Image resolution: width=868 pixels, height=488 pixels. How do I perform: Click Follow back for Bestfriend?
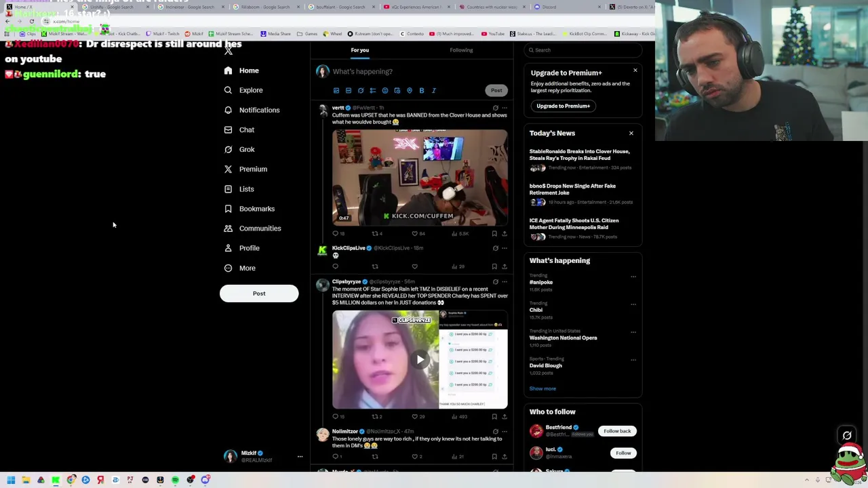pos(617,431)
